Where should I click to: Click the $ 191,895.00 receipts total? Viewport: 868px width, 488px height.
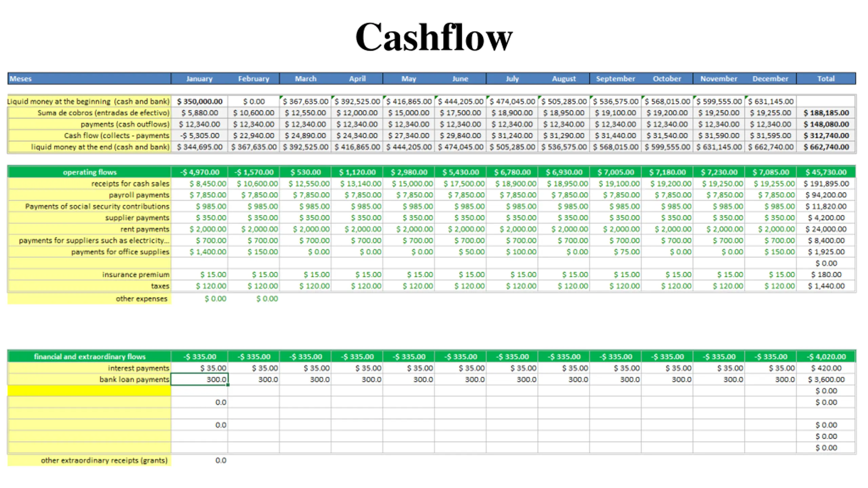coord(826,184)
